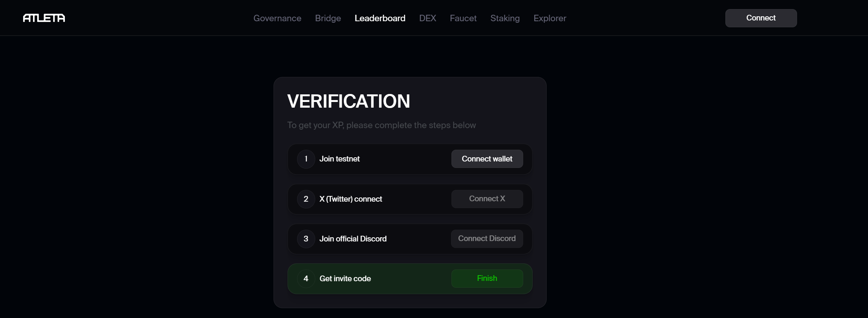
Task: Select the Join testnet step label
Action: (x=340, y=159)
